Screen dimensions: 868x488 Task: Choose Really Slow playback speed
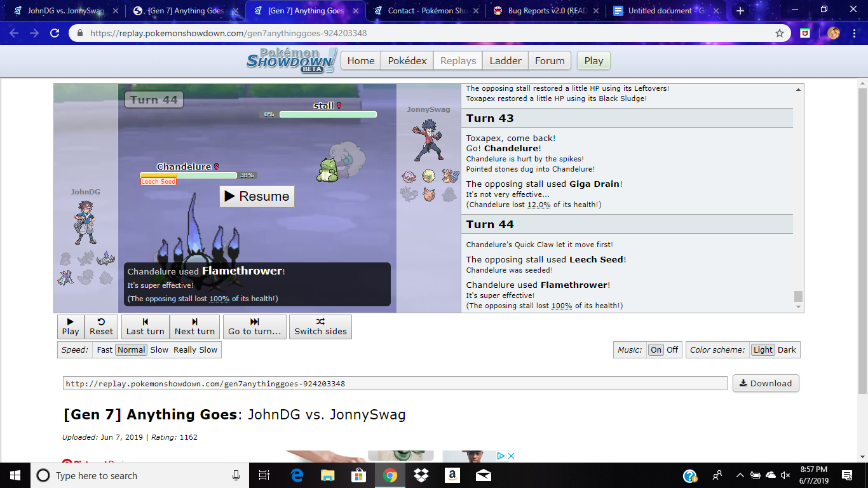tap(195, 349)
